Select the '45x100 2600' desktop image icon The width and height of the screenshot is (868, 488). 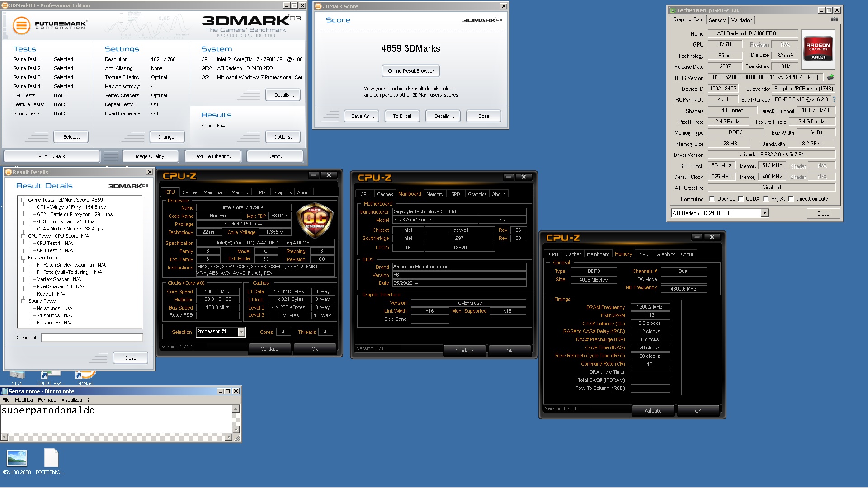click(17, 462)
